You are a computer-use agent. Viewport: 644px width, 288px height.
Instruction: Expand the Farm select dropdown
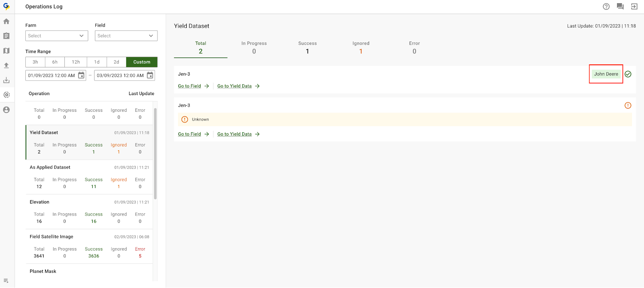coord(57,36)
